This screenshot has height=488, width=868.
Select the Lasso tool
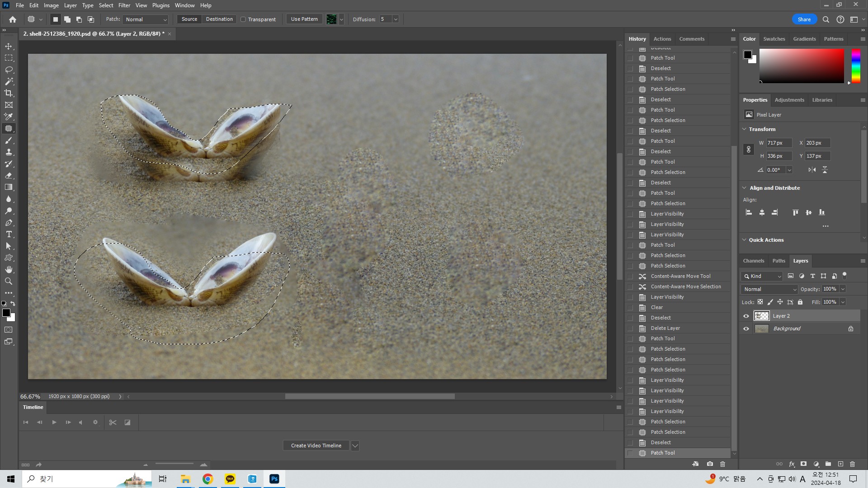click(x=9, y=70)
